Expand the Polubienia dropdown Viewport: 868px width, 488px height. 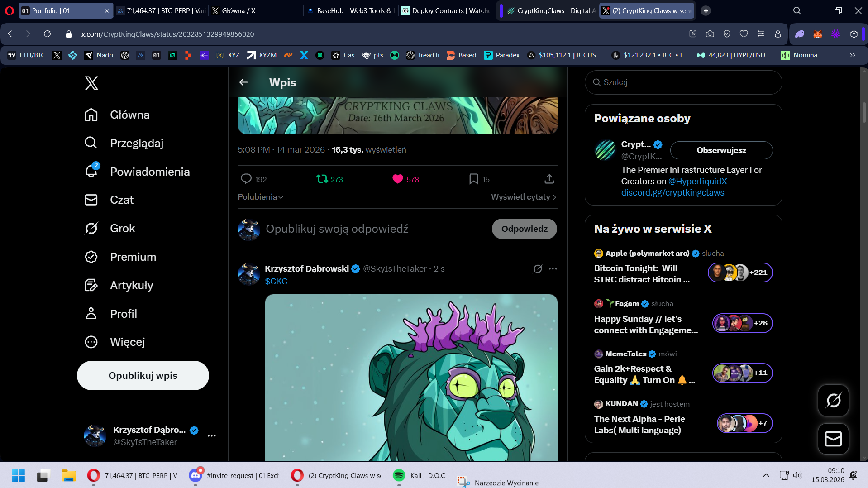[x=261, y=197]
